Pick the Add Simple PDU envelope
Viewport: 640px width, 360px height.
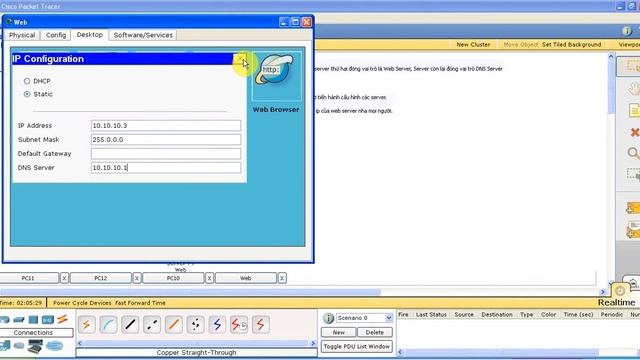point(633,207)
